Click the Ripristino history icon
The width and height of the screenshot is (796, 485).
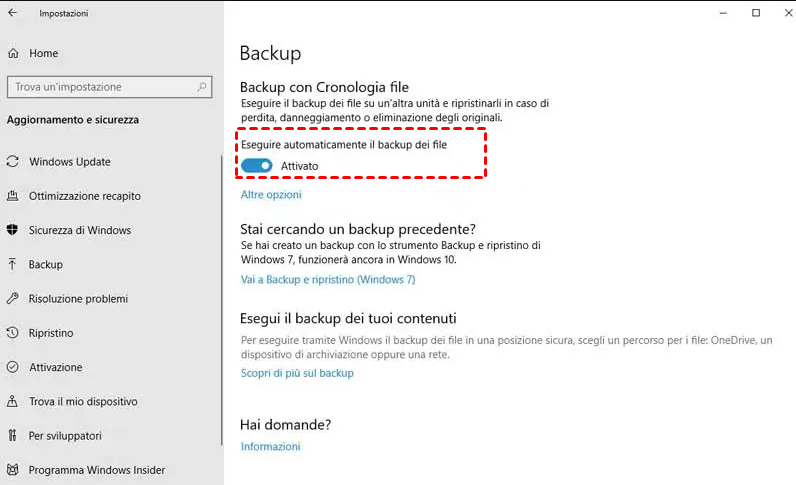13,333
